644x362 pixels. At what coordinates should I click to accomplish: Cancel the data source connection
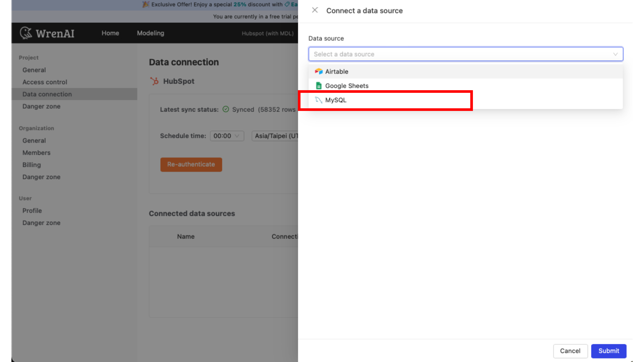570,351
